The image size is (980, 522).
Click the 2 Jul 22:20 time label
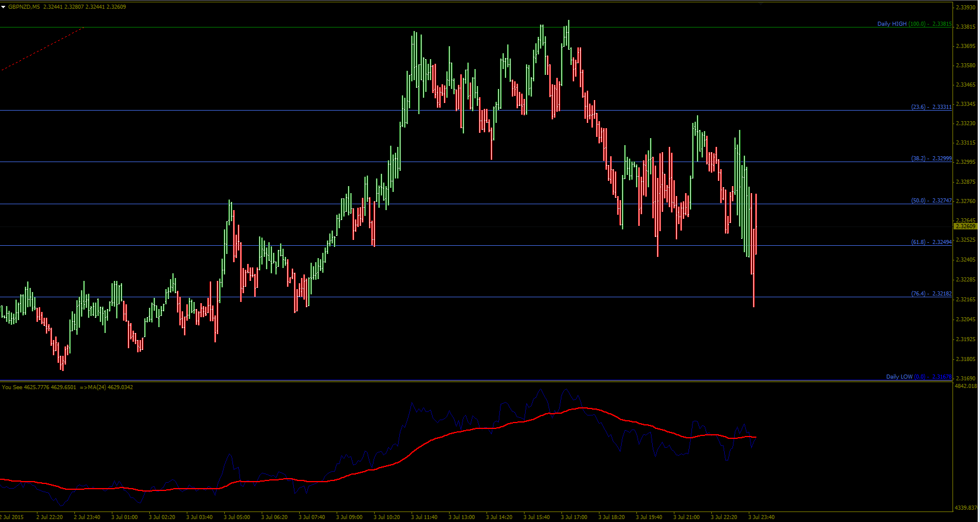[49, 517]
